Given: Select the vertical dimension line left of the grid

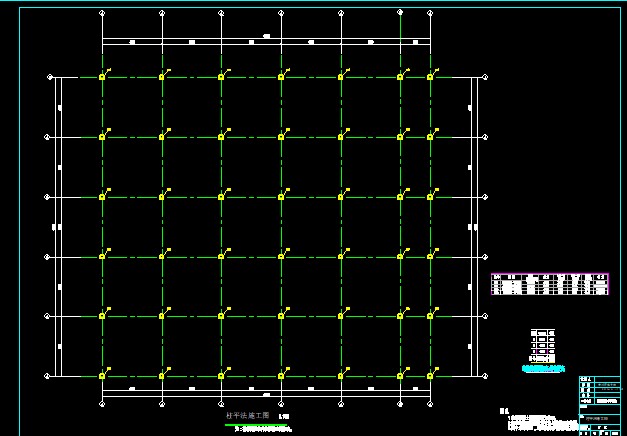Looking at the screenshot, I should click(60, 226).
